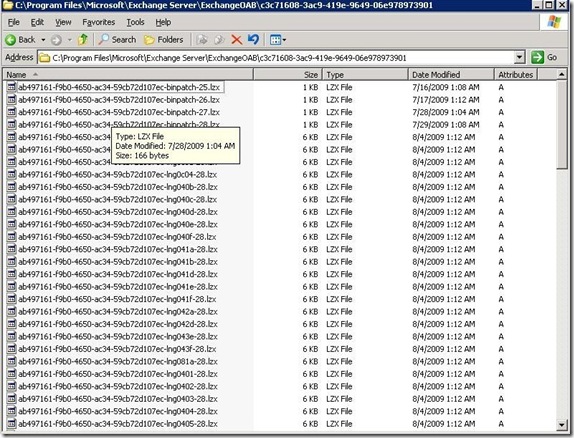Select file lng040c-28.lzx

pyautogui.click(x=118, y=199)
